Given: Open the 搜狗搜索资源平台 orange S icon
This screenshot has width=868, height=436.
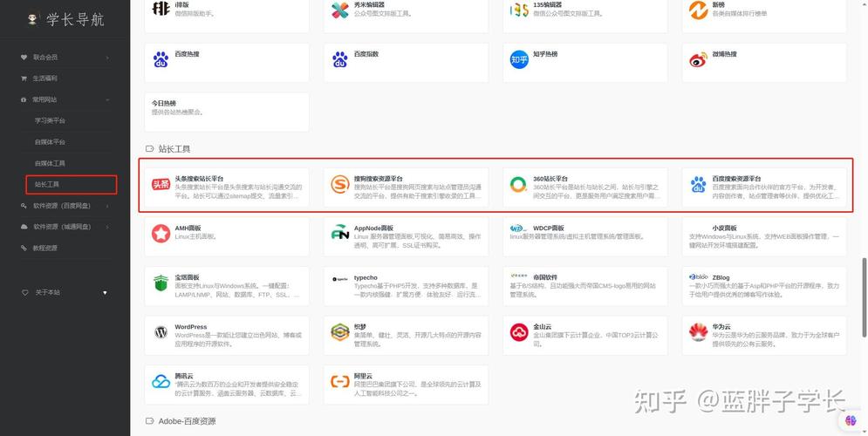Looking at the screenshot, I should click(x=340, y=185).
